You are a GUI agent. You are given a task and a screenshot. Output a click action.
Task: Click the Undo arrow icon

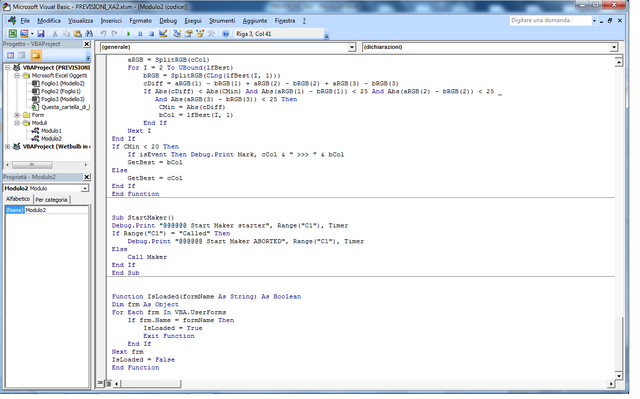click(103, 34)
